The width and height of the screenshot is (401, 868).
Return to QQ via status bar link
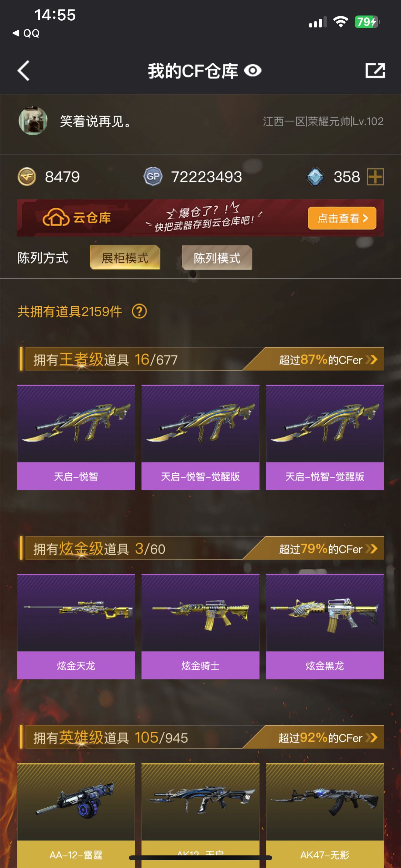26,33
